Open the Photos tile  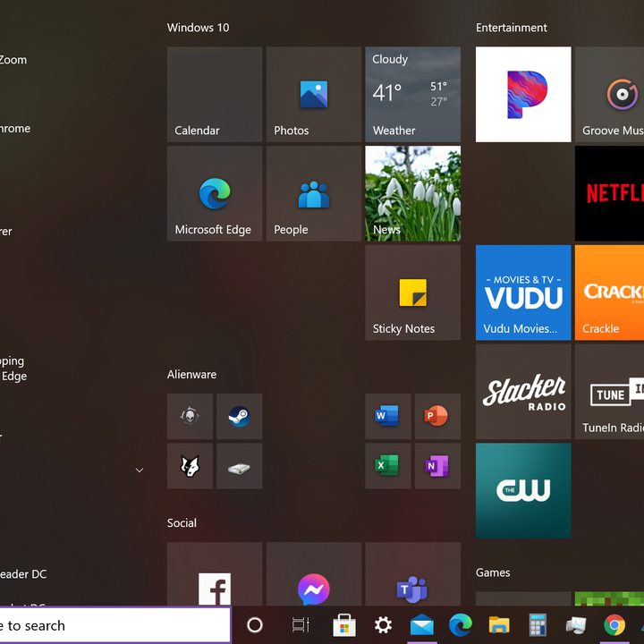point(313,94)
